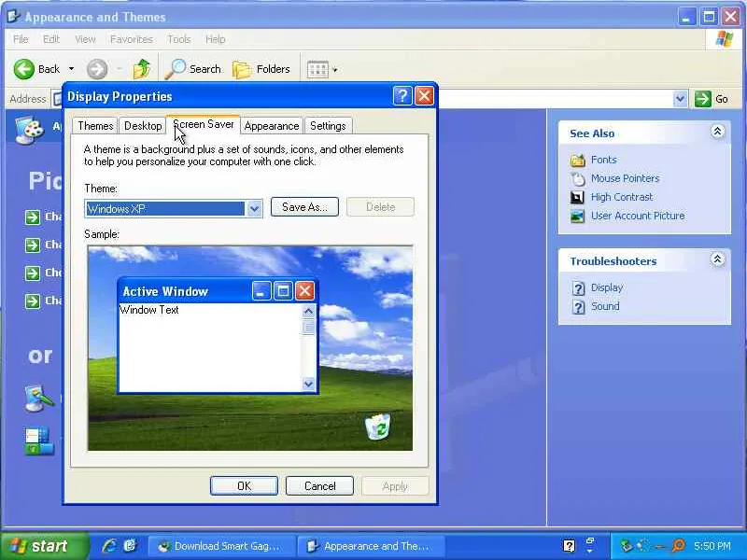Open the User Account Picture link
The height and width of the screenshot is (560, 747).
[x=638, y=216]
